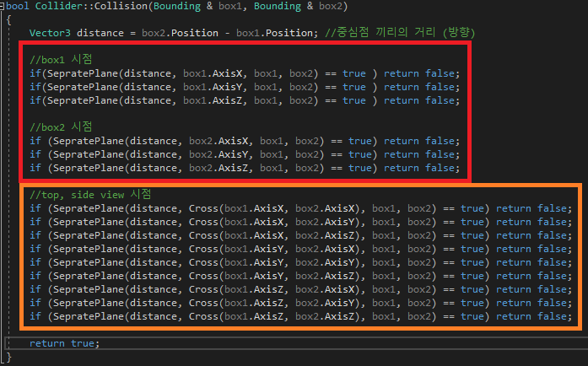Click the box1.AxisZ argument in the box1 section

(x=213, y=100)
